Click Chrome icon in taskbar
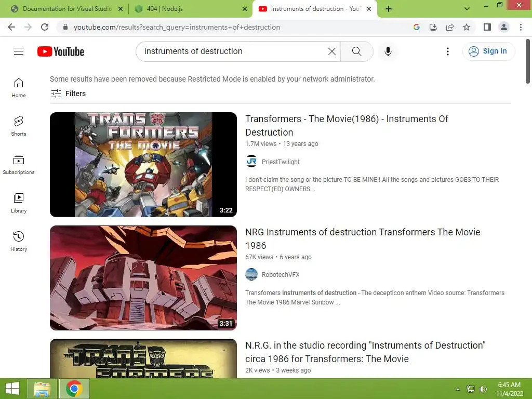The height and width of the screenshot is (399, 532). pyautogui.click(x=74, y=389)
